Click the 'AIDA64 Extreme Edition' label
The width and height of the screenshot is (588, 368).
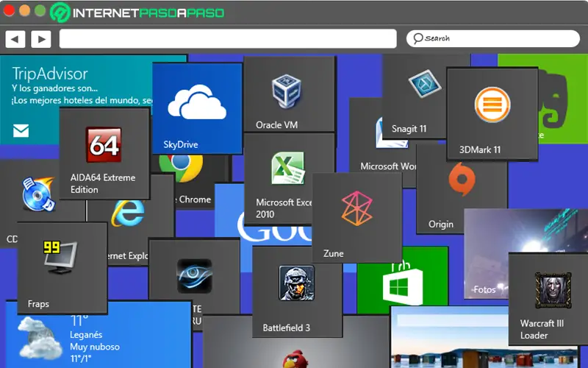103,183
